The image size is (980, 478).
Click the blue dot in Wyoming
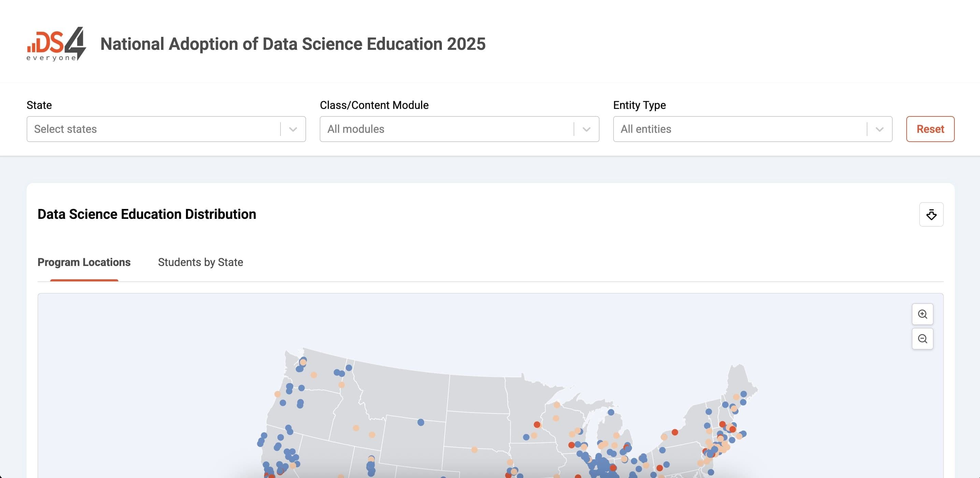pos(421,422)
